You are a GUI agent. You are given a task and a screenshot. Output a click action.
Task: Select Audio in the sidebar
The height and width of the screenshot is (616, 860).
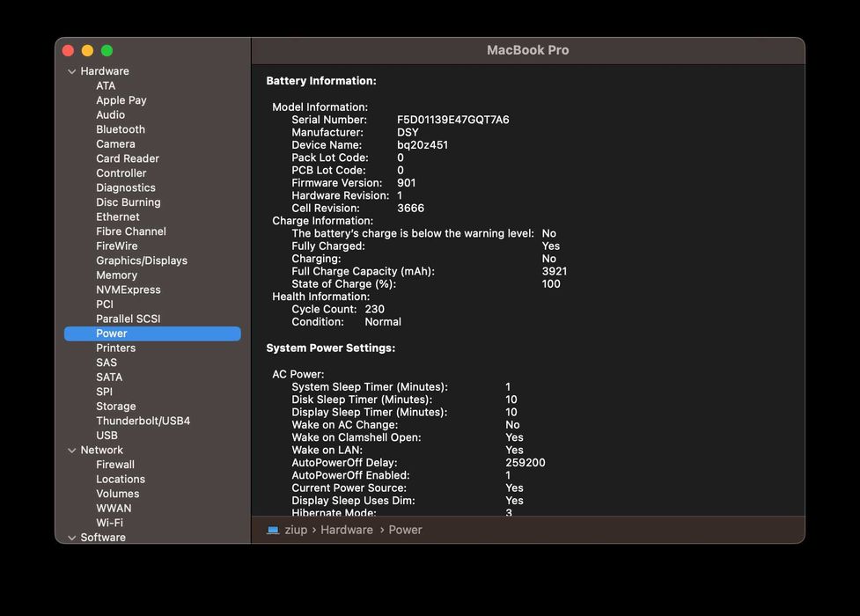110,114
